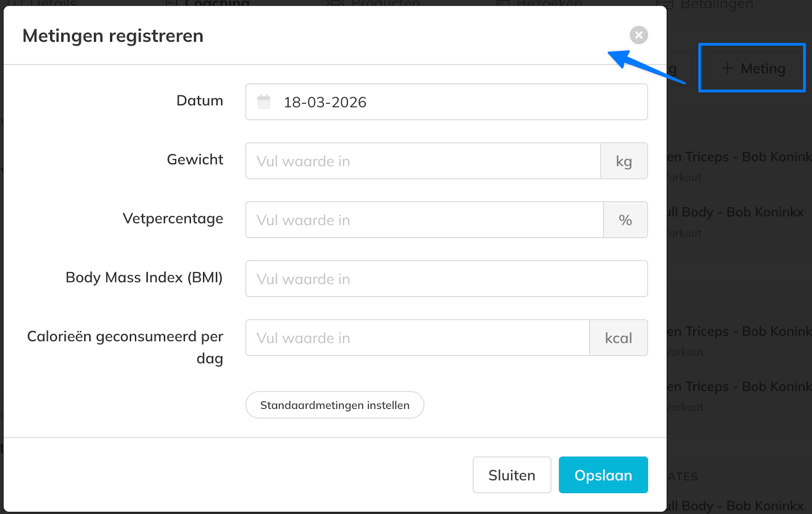Click the Vetpercentage label
Screen dimensions: 812x514
click(173, 218)
